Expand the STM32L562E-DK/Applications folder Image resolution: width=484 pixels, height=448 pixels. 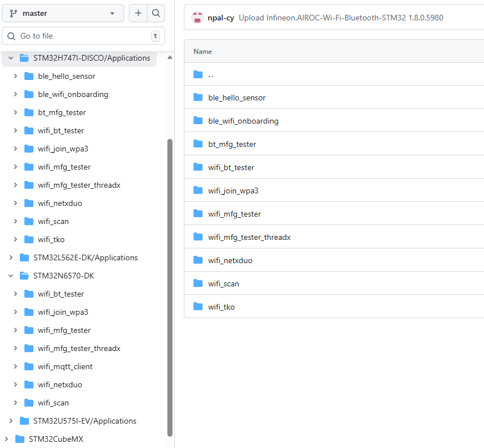tap(10, 257)
